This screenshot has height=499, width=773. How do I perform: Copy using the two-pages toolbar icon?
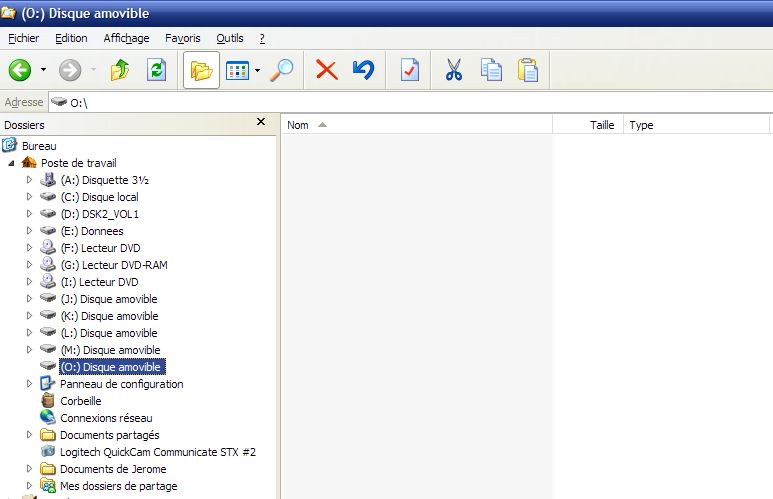(491, 70)
